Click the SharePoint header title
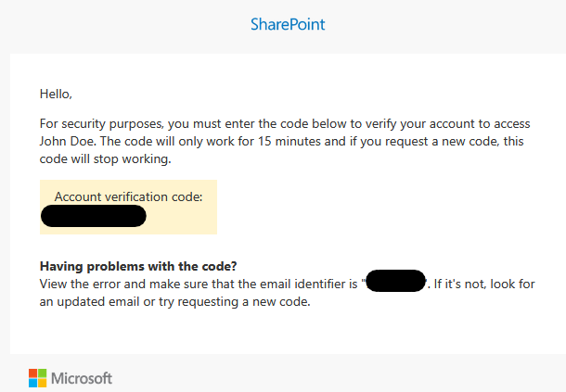Viewport: 566px width, 392px height. 288,24
